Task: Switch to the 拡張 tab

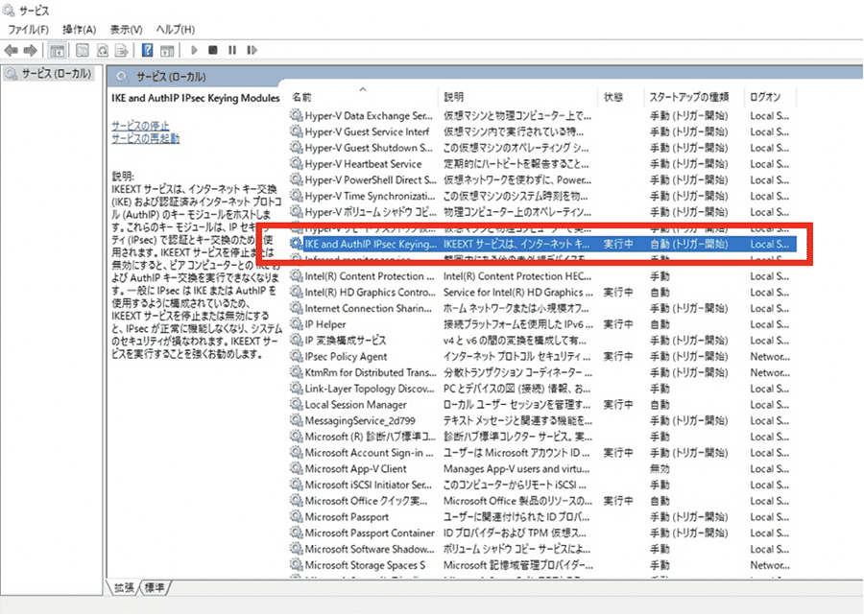Action: [x=124, y=587]
